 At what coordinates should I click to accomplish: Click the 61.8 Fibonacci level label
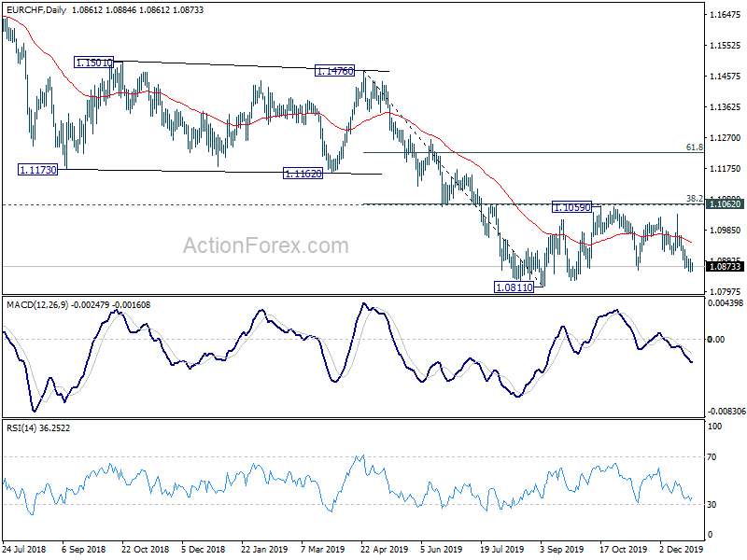pos(694,147)
